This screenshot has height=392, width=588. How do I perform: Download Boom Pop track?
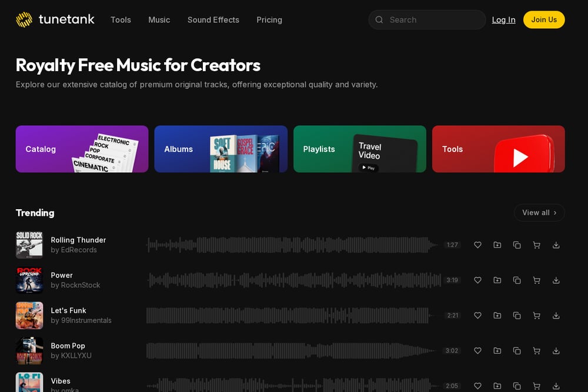[556, 351]
